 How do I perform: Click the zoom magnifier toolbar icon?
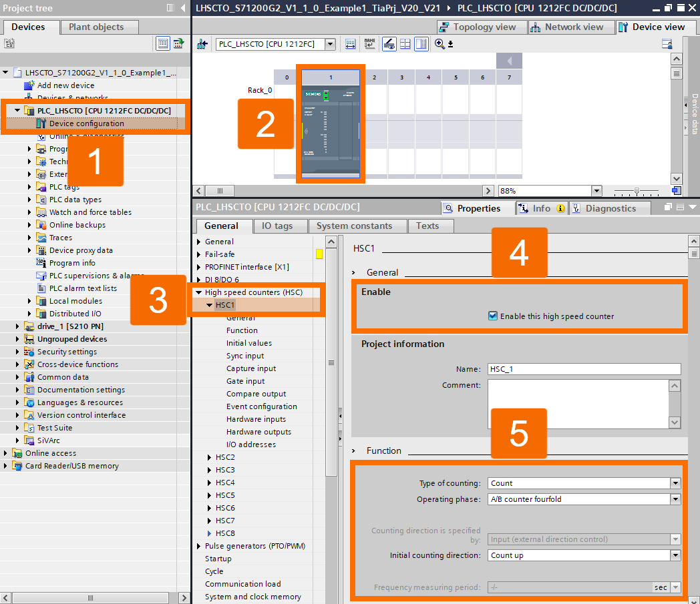[x=440, y=44]
